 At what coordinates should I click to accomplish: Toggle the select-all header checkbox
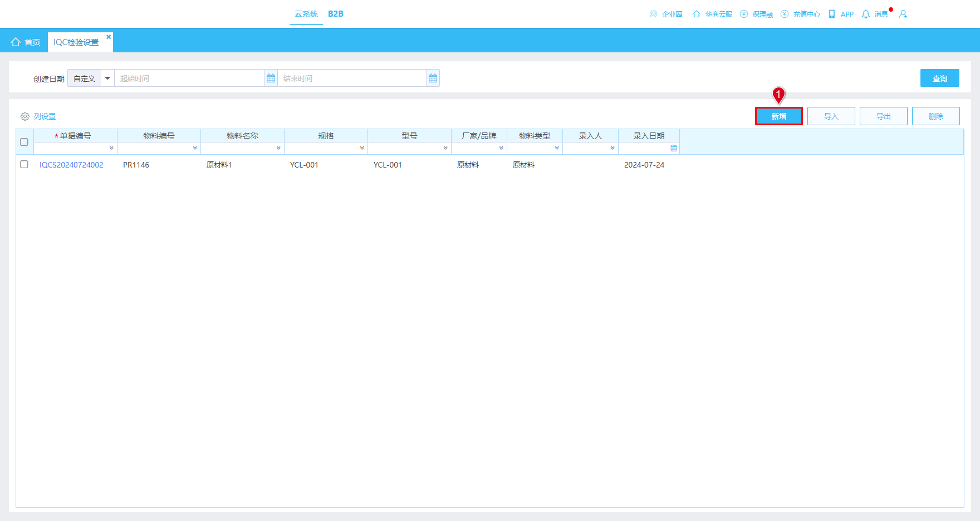click(24, 142)
